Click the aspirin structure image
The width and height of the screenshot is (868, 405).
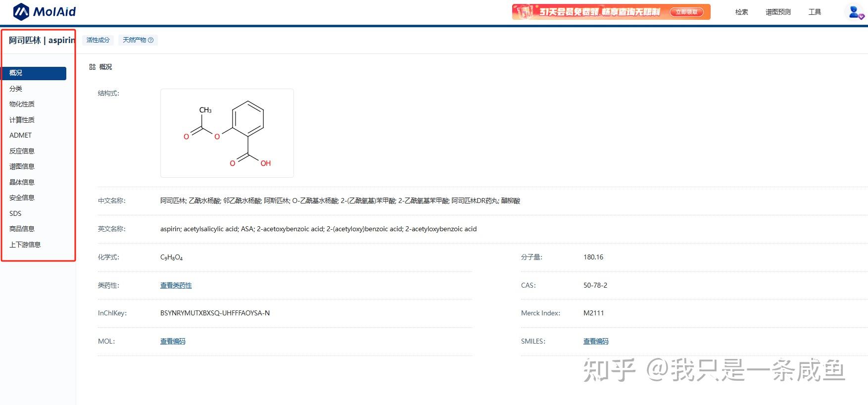coord(227,133)
